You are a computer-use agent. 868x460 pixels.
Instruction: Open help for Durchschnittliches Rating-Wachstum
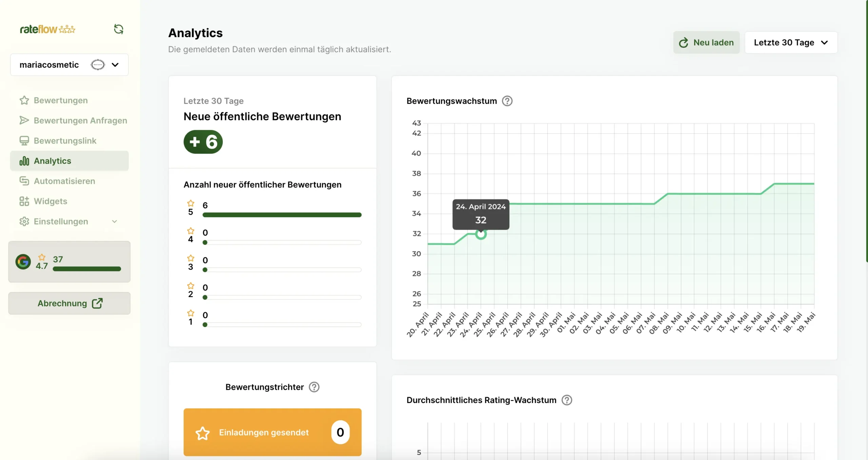[x=567, y=400]
